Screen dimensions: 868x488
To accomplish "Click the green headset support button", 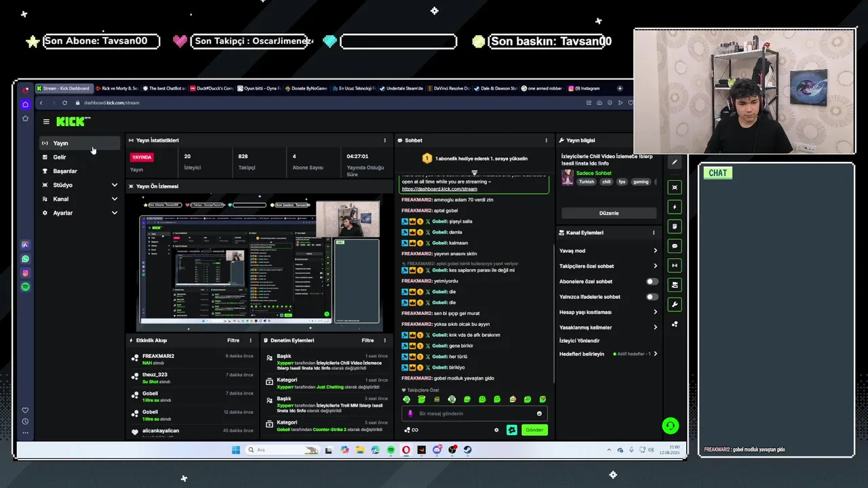I will tap(670, 426).
